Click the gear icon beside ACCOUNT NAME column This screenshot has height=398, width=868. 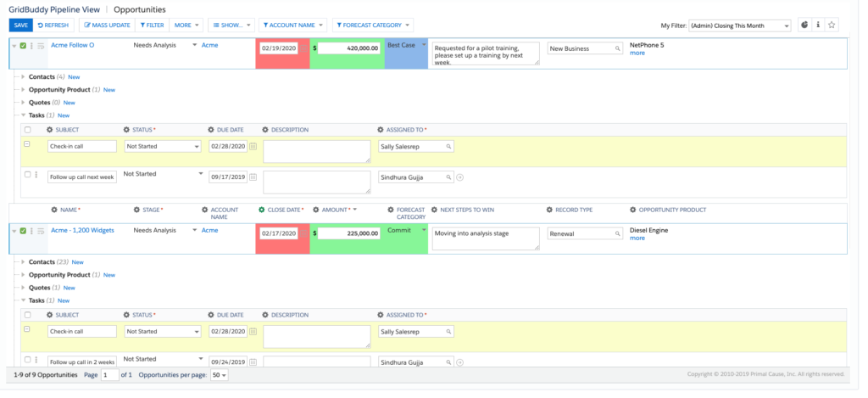click(x=205, y=210)
